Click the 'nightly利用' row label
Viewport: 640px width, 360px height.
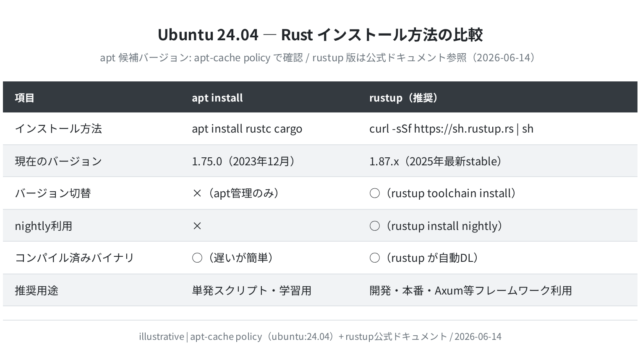(43, 226)
